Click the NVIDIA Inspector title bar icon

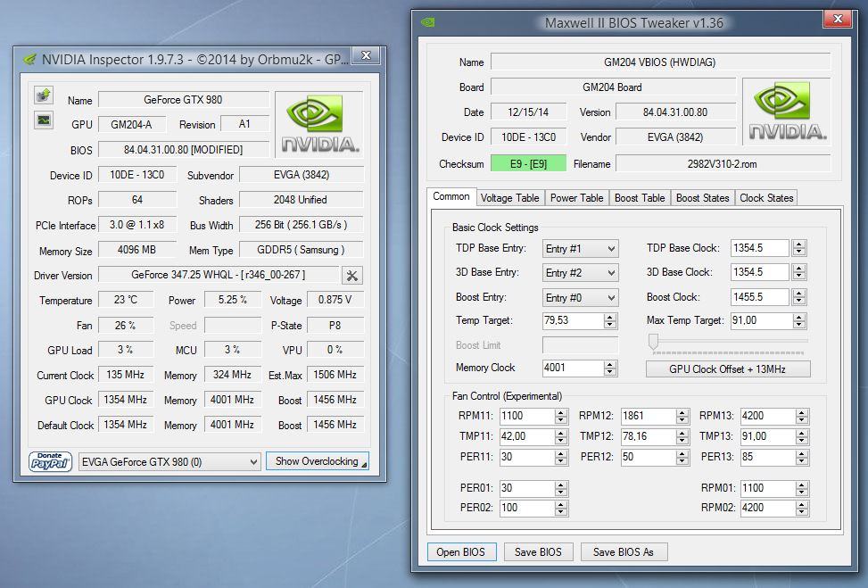tap(30, 59)
